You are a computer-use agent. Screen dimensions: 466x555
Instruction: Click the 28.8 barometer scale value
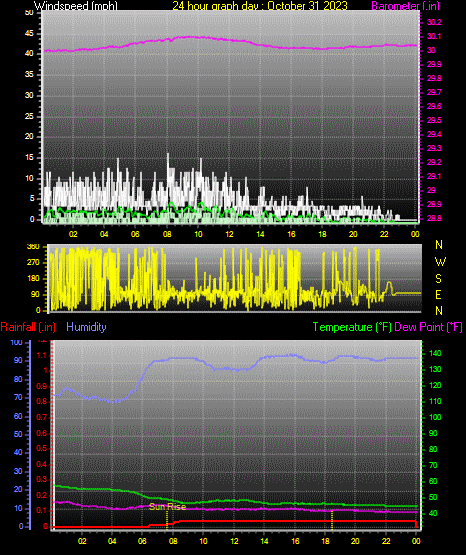click(434, 218)
